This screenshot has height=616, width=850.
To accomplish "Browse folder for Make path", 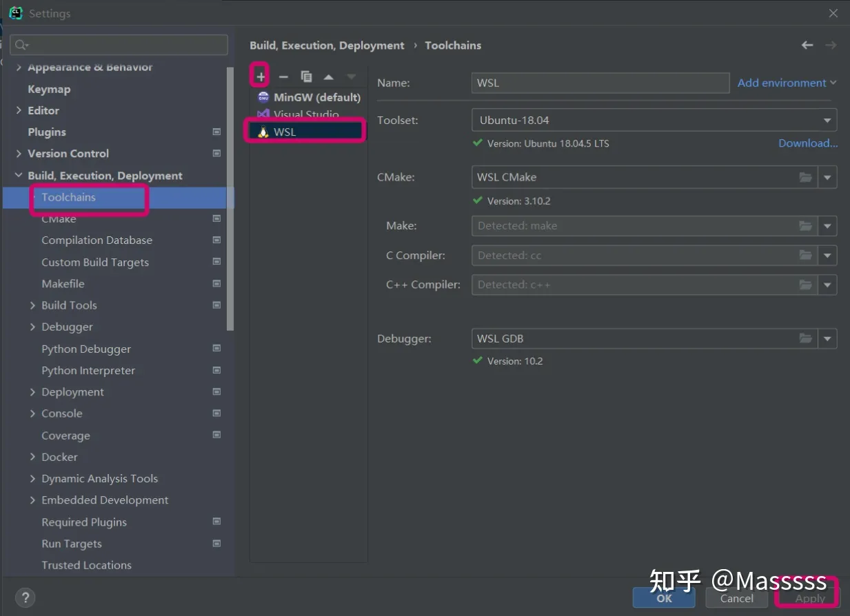I will (805, 225).
